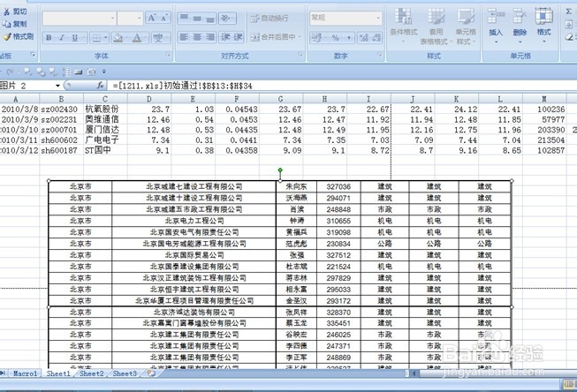Click cell with value 213504
Image resolution: width=577 pixels, height=392 pixels.
pos(544,140)
